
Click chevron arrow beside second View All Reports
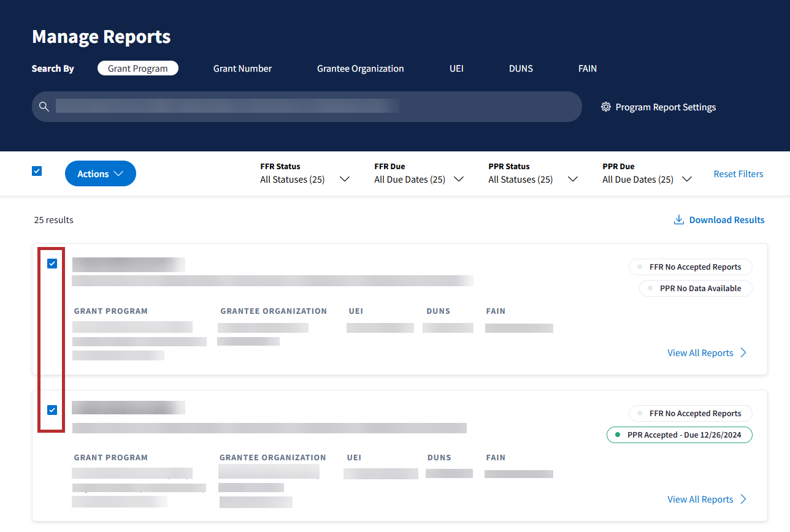coord(743,499)
